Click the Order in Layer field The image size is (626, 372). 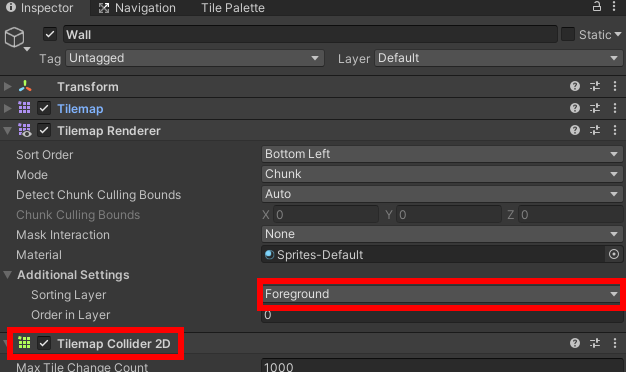(x=442, y=315)
